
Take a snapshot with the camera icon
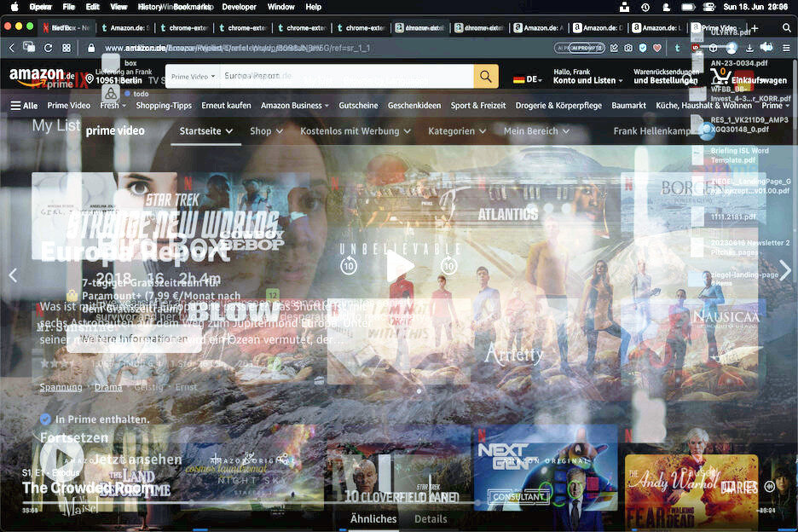[x=628, y=48]
